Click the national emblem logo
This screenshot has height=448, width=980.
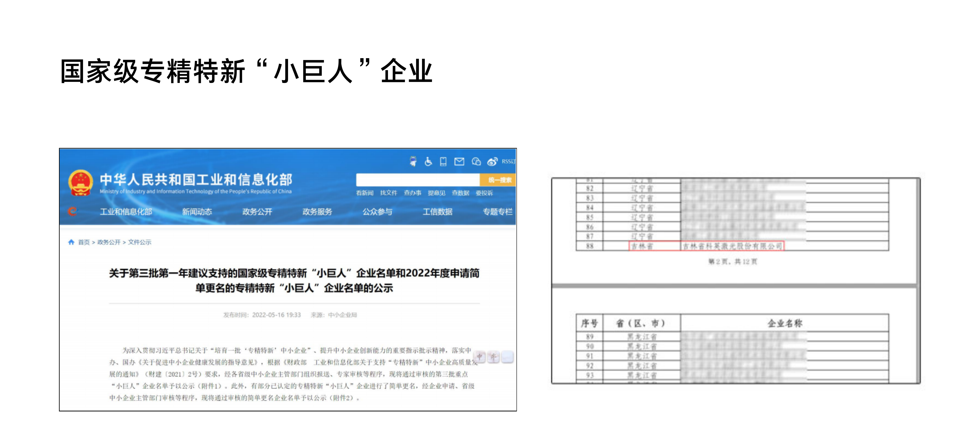pos(81,183)
